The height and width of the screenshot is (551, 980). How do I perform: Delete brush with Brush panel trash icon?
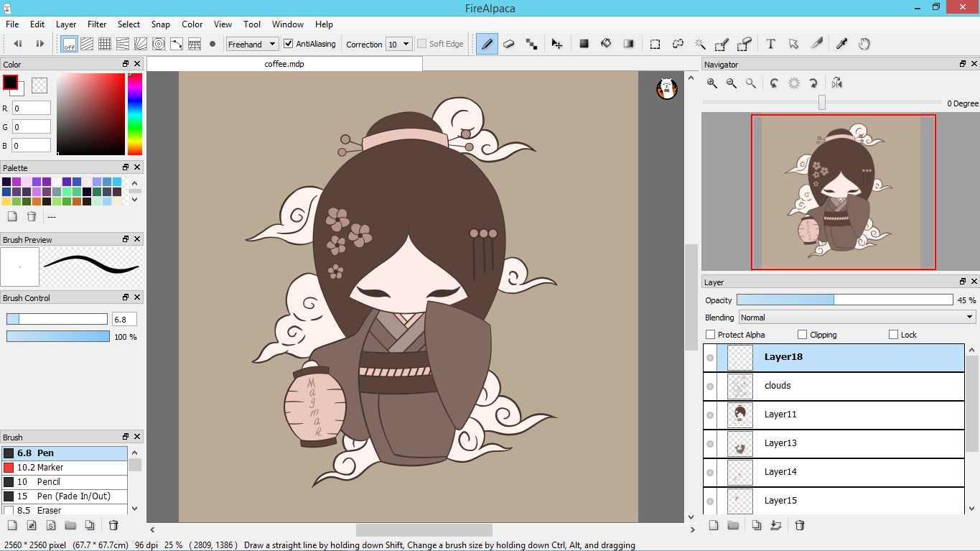113,525
